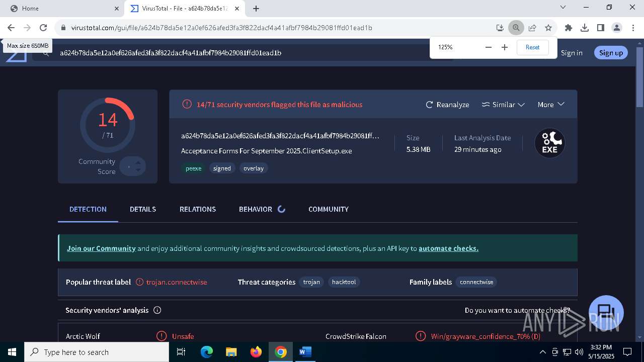Click the tab search chevron

[563, 7]
